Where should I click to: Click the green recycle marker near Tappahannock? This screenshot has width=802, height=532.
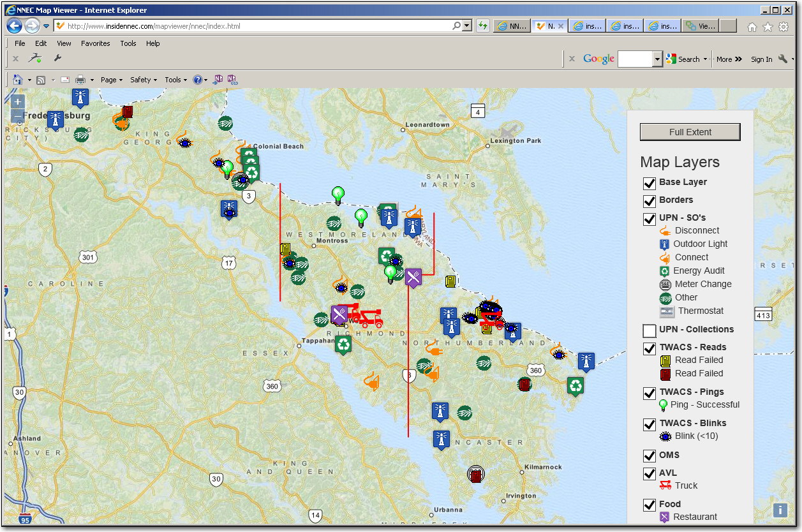tap(343, 344)
